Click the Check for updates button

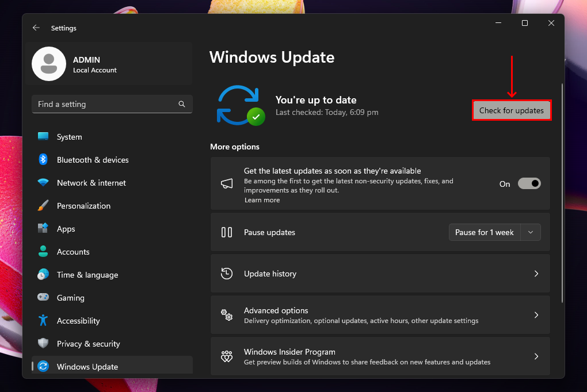point(512,110)
